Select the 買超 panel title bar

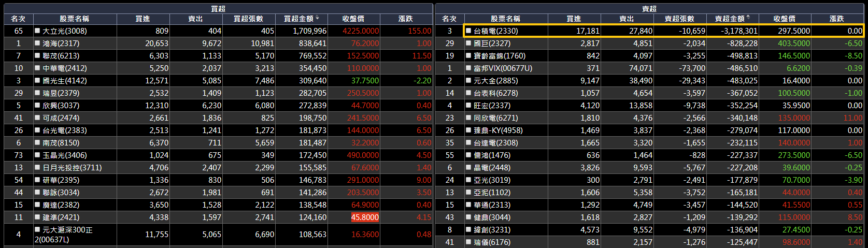[x=218, y=8]
